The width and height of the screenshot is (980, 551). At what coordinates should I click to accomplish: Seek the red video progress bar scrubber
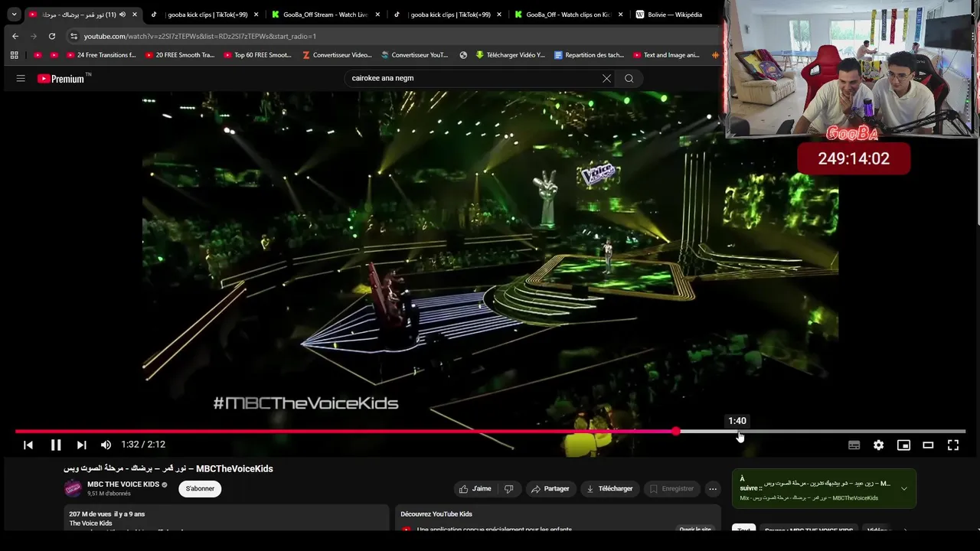(x=676, y=432)
